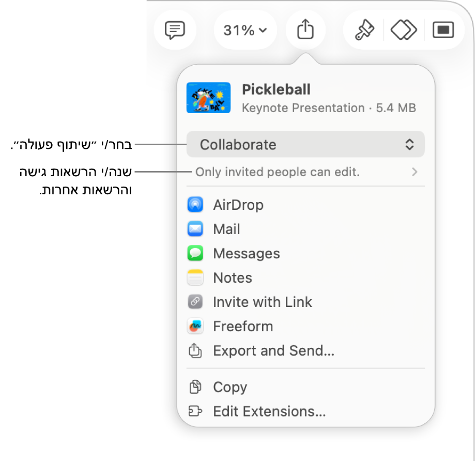Image resolution: width=476 pixels, height=461 pixels.
Task: Open the 31% zoom dropdown
Action: (x=245, y=30)
